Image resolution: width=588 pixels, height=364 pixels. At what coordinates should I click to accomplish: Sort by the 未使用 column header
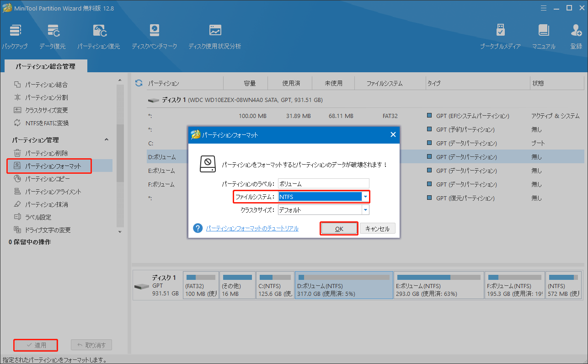click(333, 83)
